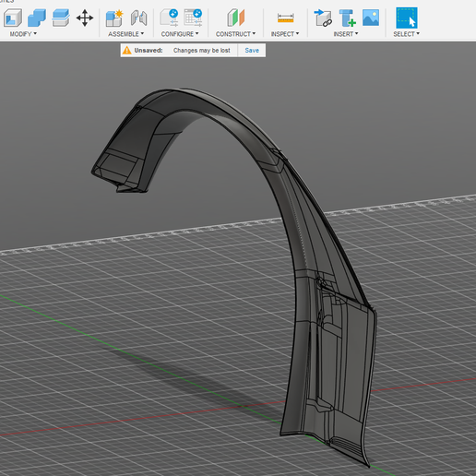Open the Configure model parameters icon
476x476 pixels.
pos(169,18)
